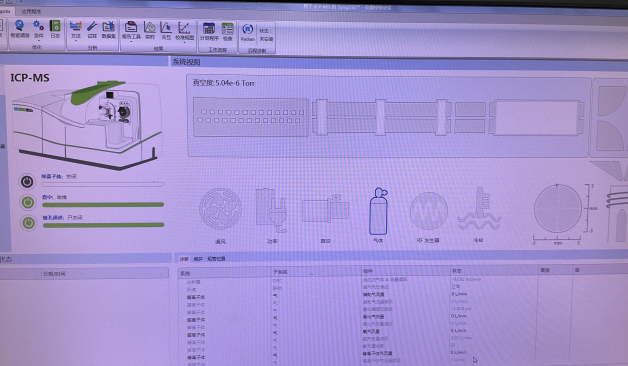Viewport: 628px width, 366px height.
Task: Select the Power (功率) plug icon
Action: point(272,210)
